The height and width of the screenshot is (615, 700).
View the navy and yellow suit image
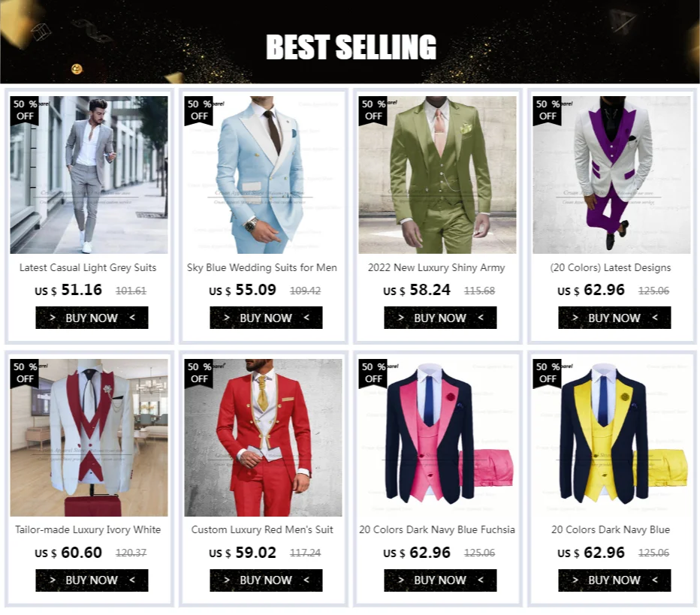pos(611,438)
